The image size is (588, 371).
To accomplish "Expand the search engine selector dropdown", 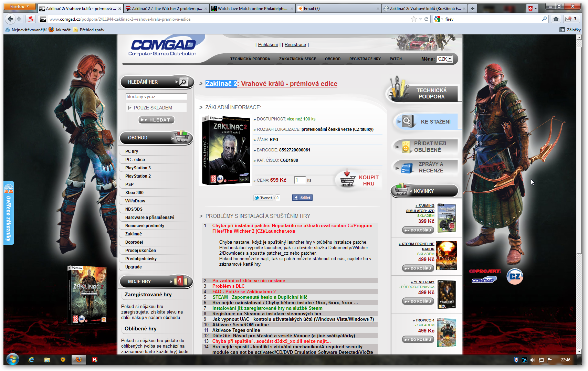I will pos(438,19).
